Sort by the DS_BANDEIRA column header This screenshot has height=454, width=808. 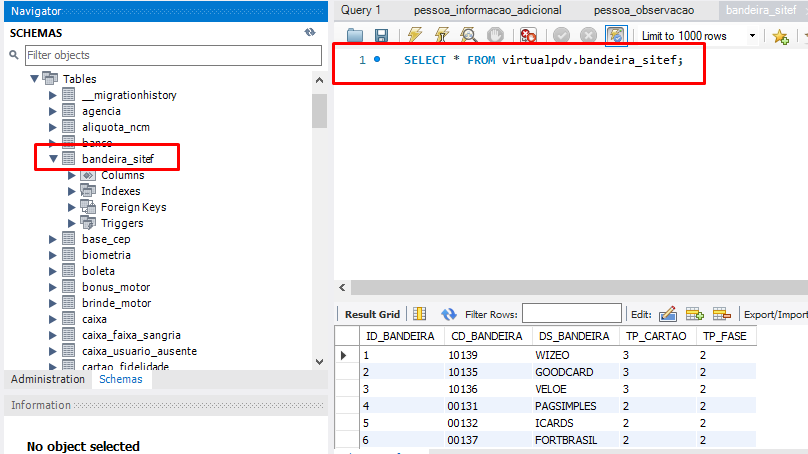574,337
